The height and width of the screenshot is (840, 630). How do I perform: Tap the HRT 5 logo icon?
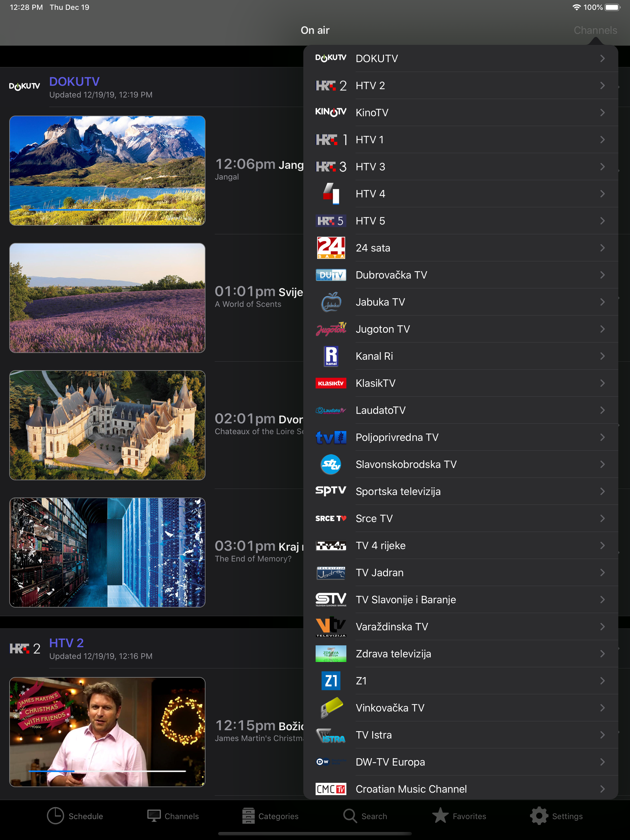click(331, 221)
